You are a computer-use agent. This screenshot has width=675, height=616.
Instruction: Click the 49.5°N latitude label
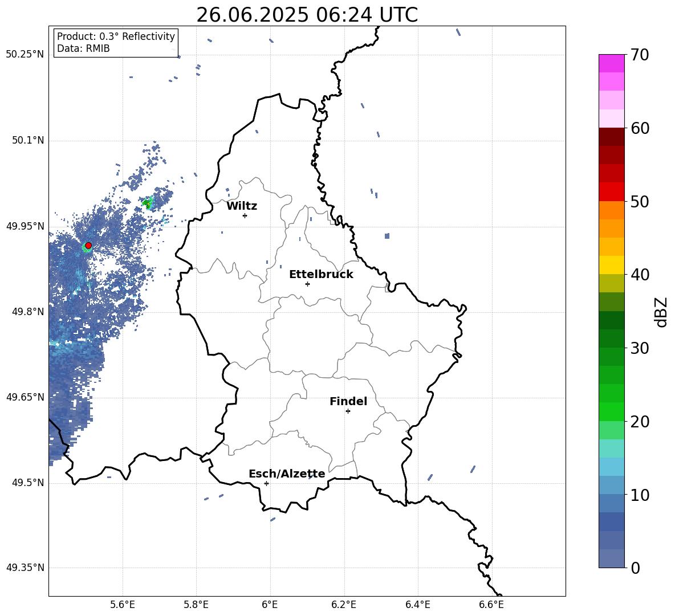[27, 483]
